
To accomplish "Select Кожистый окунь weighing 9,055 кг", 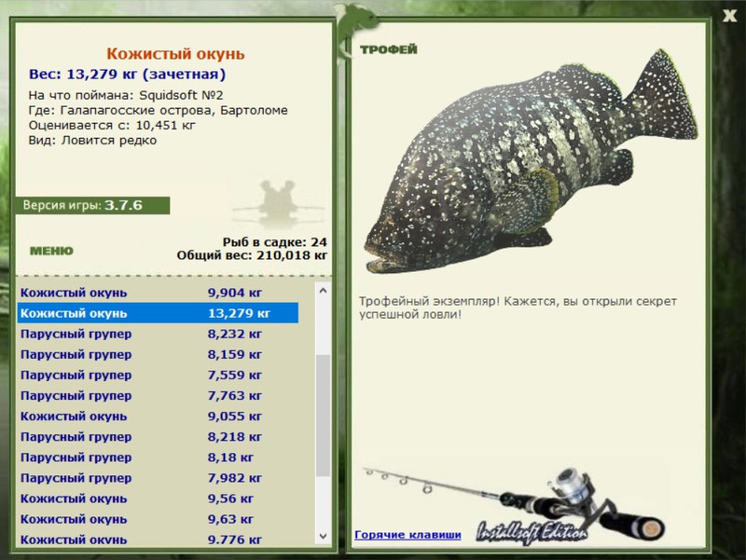I will (158, 416).
